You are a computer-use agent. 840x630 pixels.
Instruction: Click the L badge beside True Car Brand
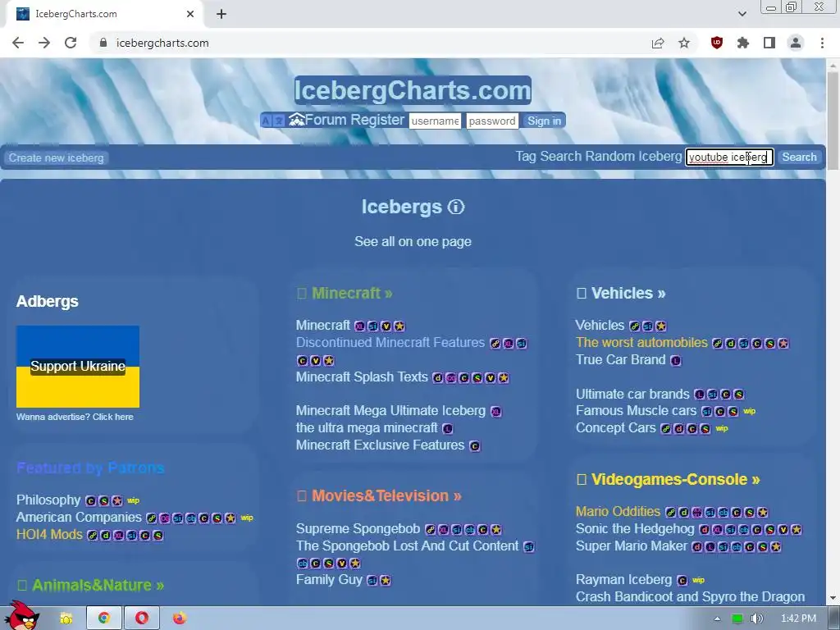[676, 361]
